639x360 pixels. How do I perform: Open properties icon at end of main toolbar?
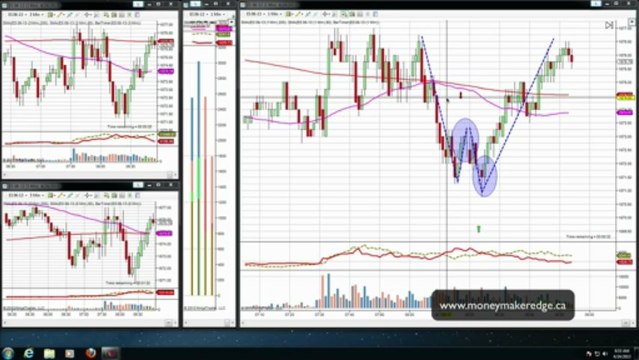point(375,14)
